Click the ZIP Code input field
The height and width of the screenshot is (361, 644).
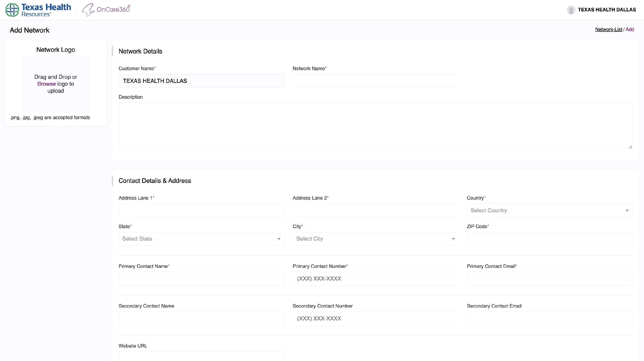pyautogui.click(x=549, y=239)
